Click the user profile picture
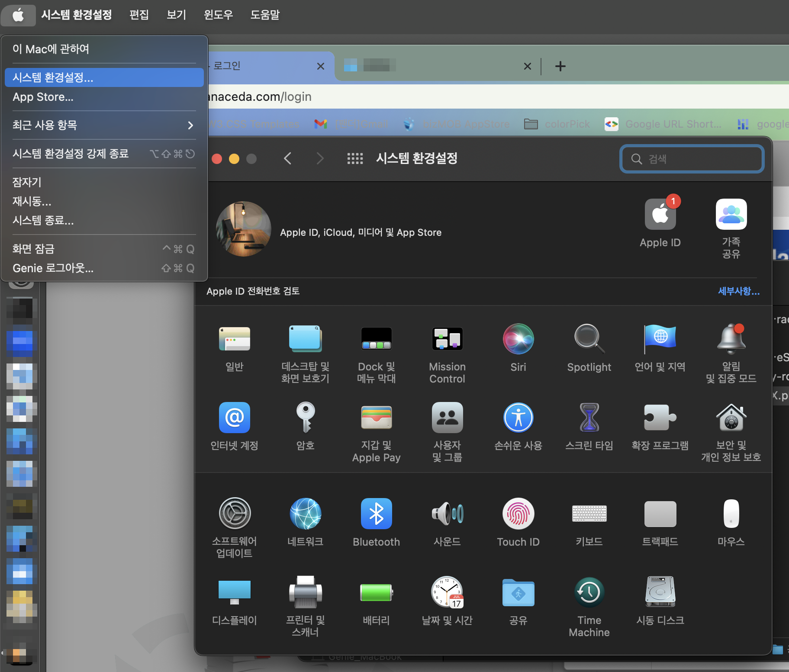The width and height of the screenshot is (789, 672). point(243,228)
